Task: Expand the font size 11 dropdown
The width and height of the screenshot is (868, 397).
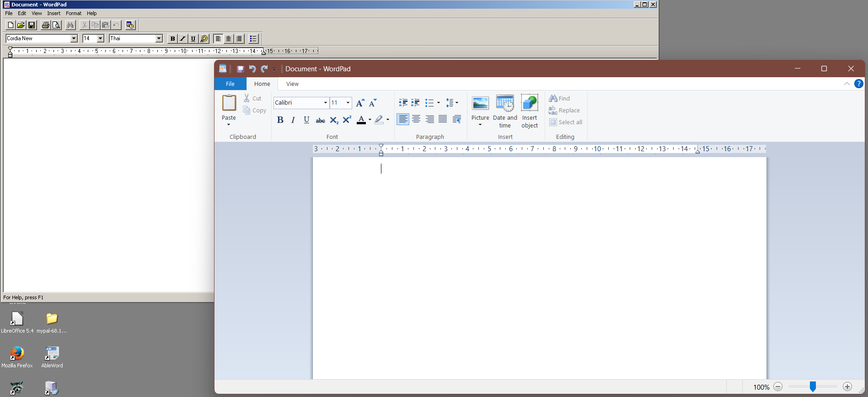Action: coord(348,103)
